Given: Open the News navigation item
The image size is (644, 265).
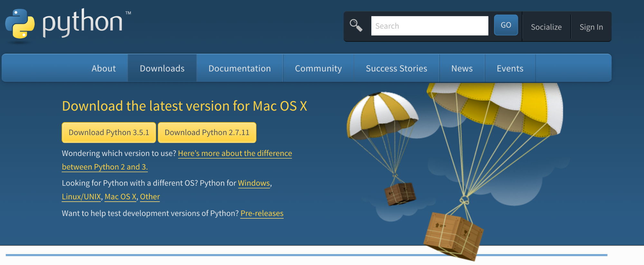Looking at the screenshot, I should click(462, 69).
